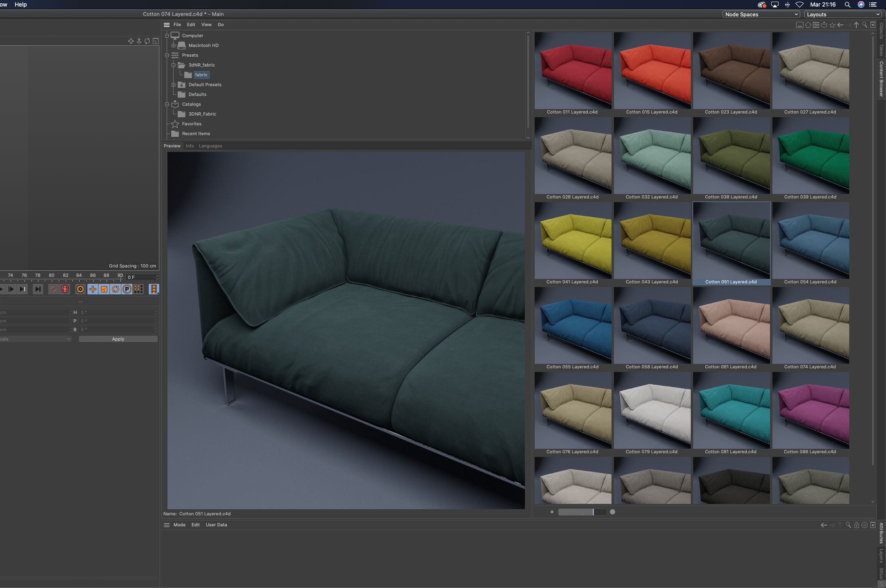Screen dimensions: 886x588
Task: Toggle the Rotation keyframe recording button
Action: 116,289
